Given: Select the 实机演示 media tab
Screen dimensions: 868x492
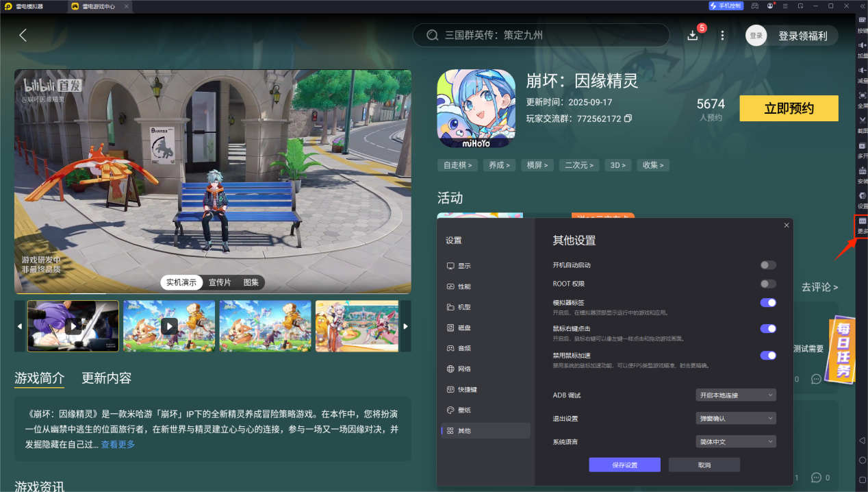Looking at the screenshot, I should [181, 282].
